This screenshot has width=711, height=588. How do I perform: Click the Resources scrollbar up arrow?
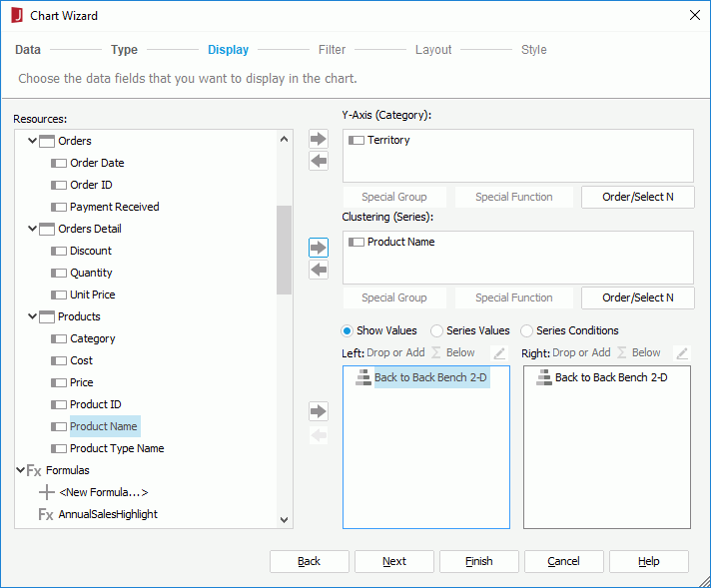click(285, 139)
